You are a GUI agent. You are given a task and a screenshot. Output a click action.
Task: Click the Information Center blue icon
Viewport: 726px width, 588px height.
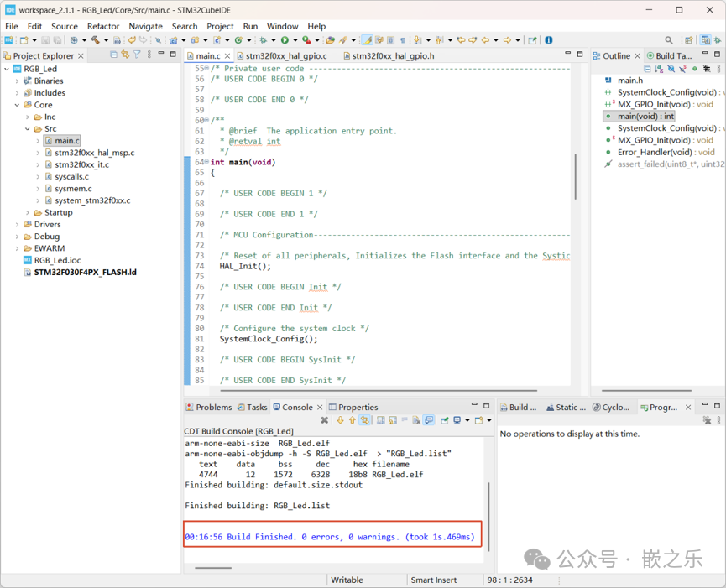point(549,39)
